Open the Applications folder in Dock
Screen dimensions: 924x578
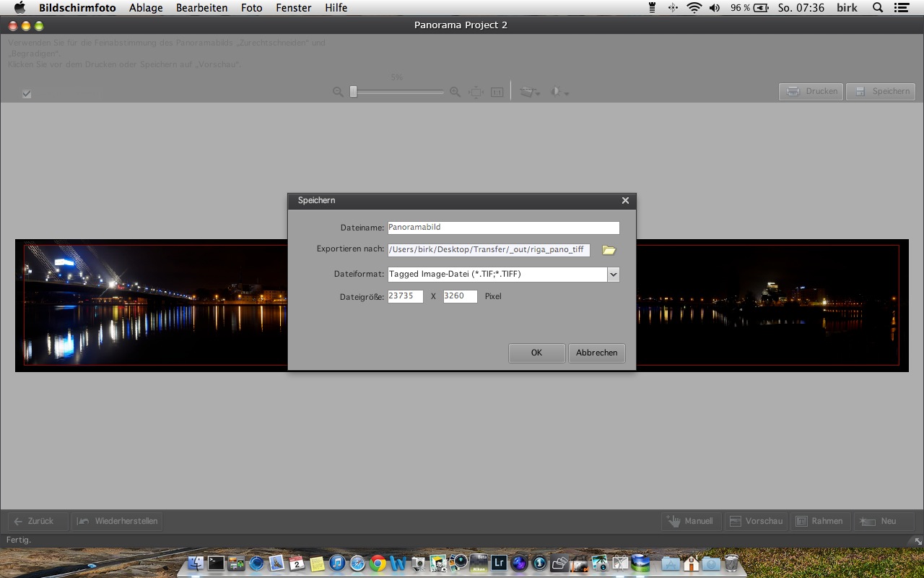(x=671, y=563)
